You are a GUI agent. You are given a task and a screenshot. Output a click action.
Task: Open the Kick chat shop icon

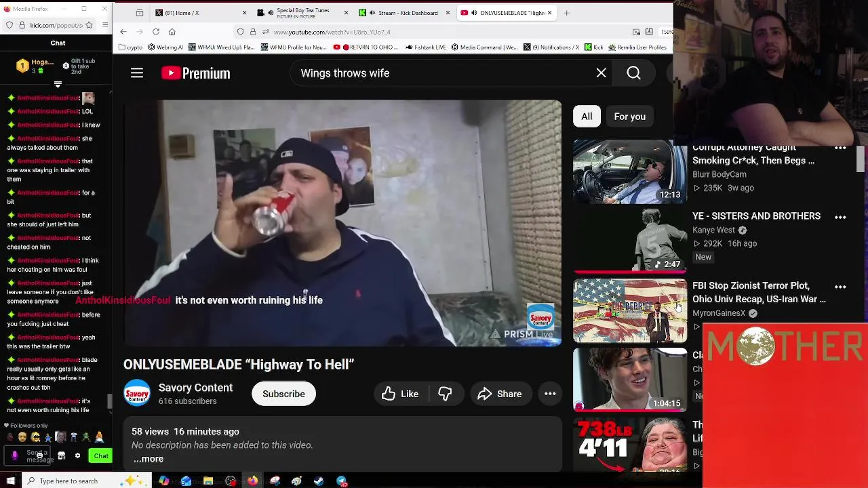(61, 455)
